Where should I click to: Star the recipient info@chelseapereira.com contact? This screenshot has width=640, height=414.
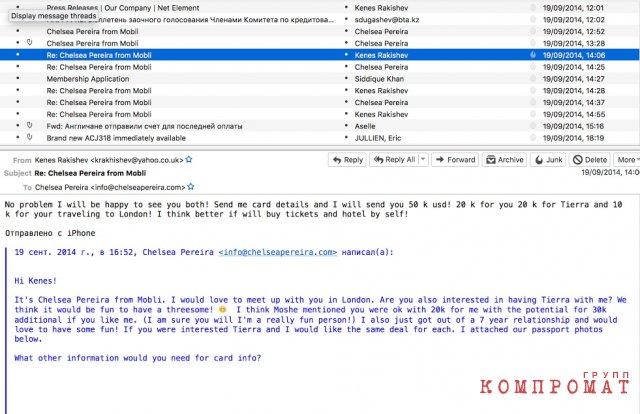[x=191, y=187]
